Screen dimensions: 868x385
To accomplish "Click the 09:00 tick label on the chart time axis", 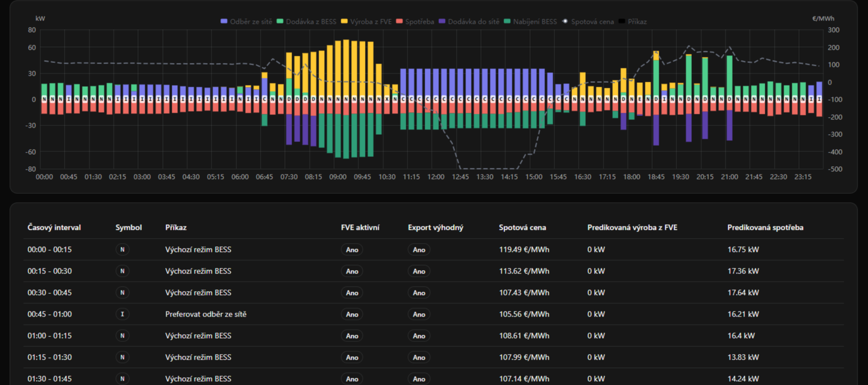I will 338,177.
